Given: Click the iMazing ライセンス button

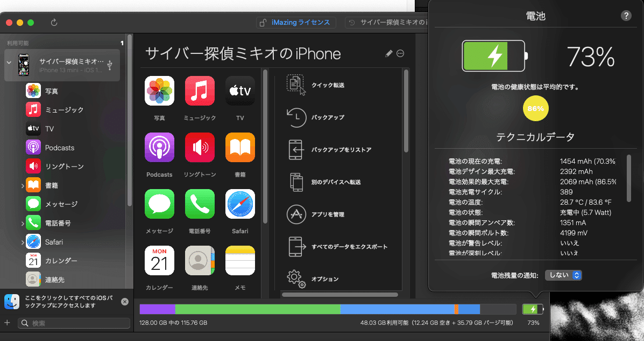Looking at the screenshot, I should pos(296,23).
